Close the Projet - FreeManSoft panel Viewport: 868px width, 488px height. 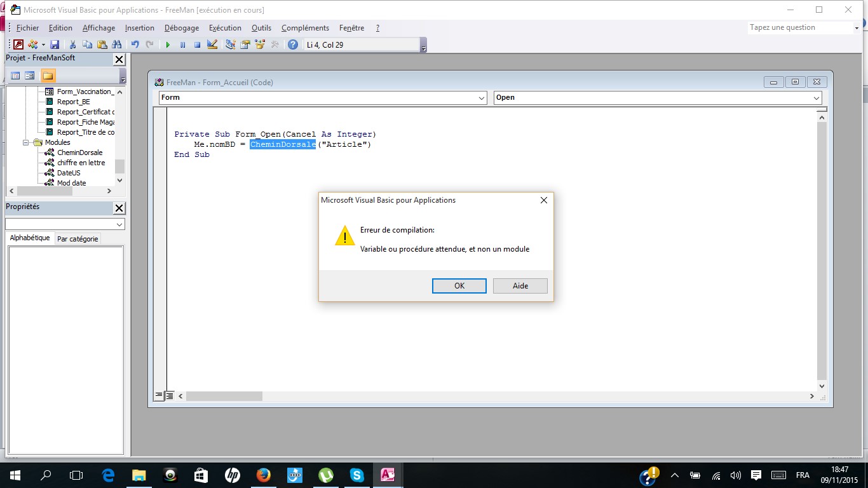[x=119, y=59]
